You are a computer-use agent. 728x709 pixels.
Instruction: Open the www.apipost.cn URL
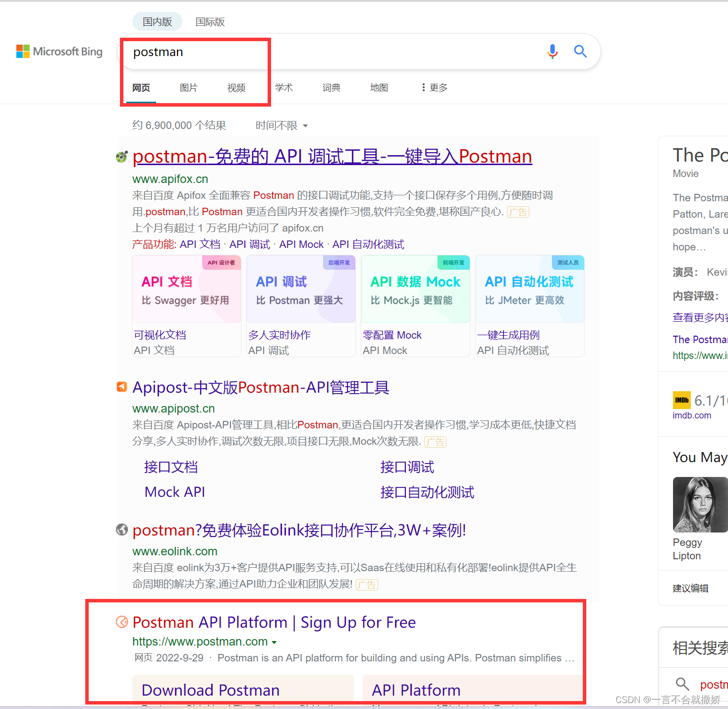point(173,409)
